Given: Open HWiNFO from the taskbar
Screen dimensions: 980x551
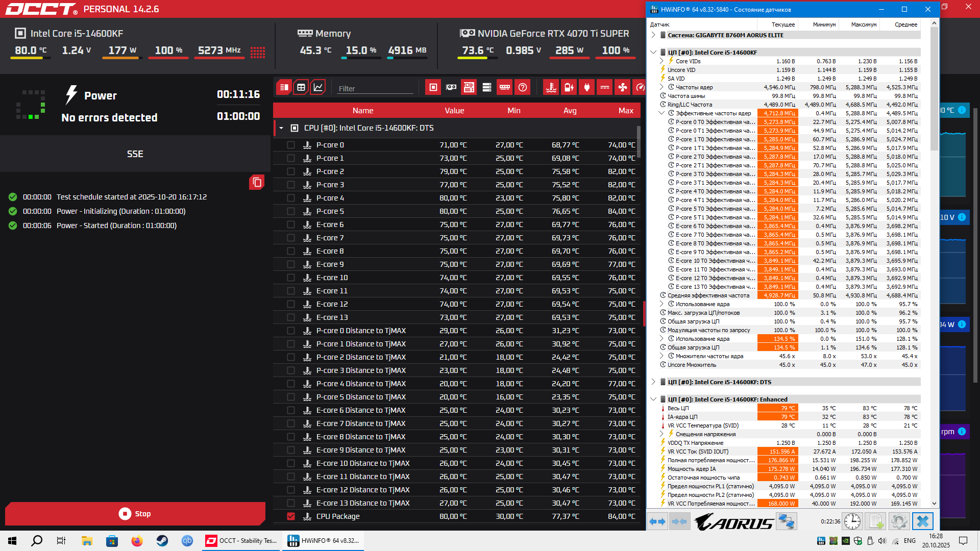Looking at the screenshot, I should [324, 541].
